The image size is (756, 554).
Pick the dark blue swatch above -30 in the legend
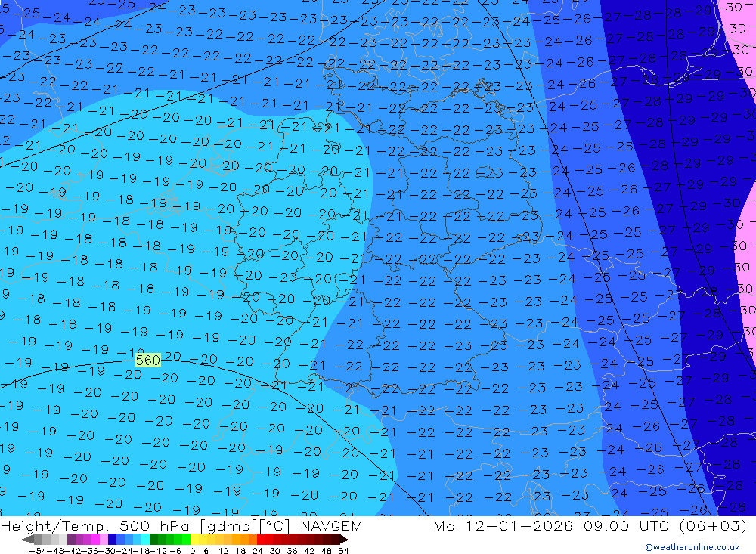pyautogui.click(x=112, y=540)
